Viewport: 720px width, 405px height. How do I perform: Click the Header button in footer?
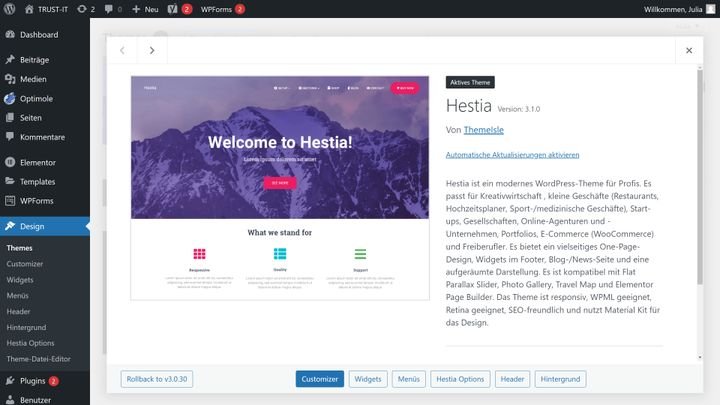tap(512, 379)
